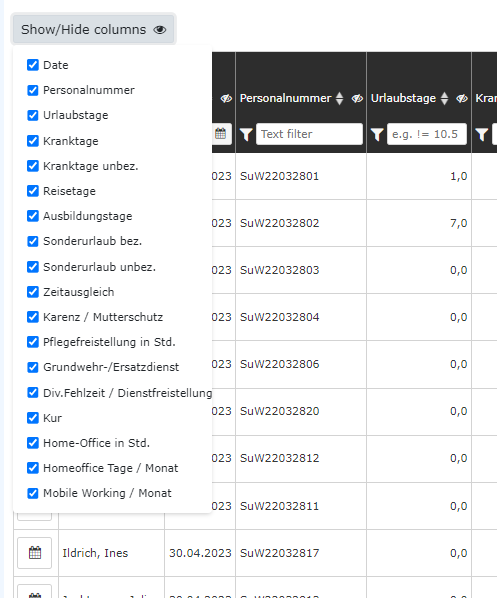Toggle Reisetage column option
The width and height of the screenshot is (497, 598).
tap(33, 191)
